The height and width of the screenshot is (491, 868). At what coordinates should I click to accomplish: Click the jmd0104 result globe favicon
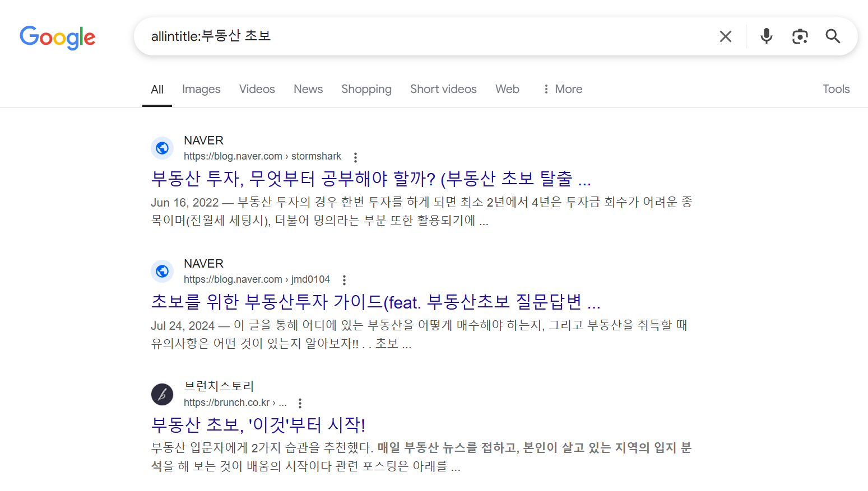pos(162,271)
